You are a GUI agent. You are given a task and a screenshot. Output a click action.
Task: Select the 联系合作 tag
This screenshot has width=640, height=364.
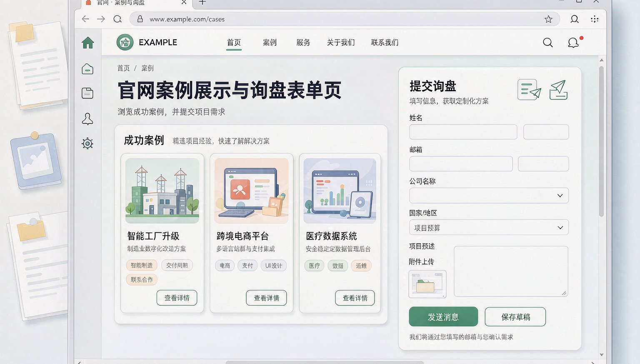tap(142, 279)
